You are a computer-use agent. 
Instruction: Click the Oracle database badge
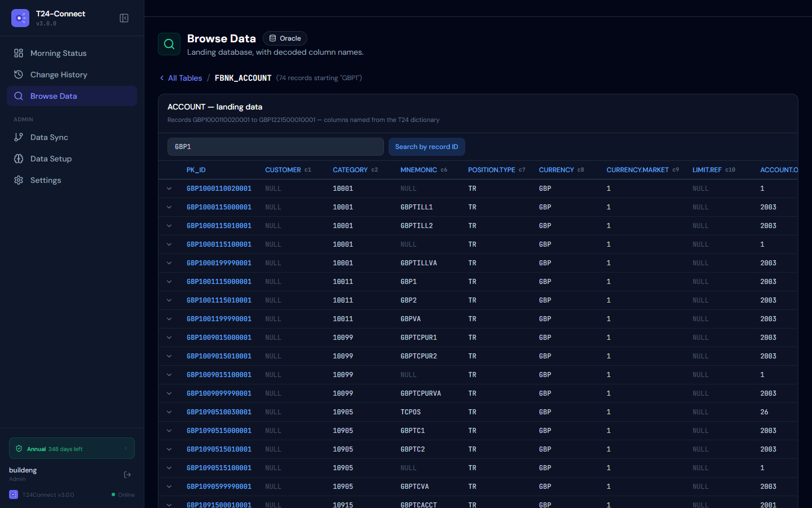[285, 38]
